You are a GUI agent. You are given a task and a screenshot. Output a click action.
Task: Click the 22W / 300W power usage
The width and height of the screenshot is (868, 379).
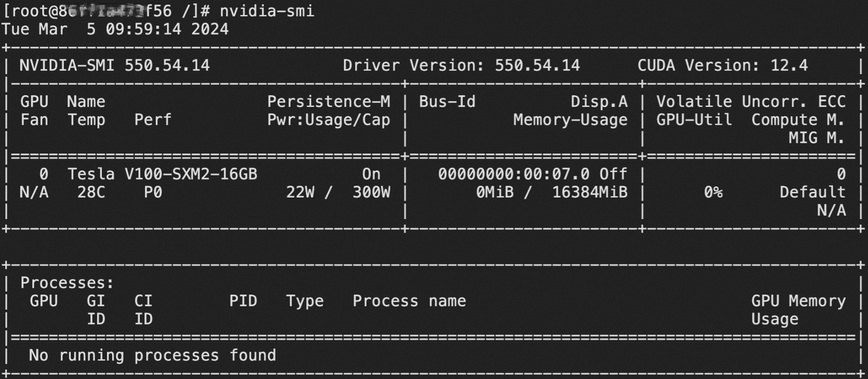pyautogui.click(x=338, y=192)
